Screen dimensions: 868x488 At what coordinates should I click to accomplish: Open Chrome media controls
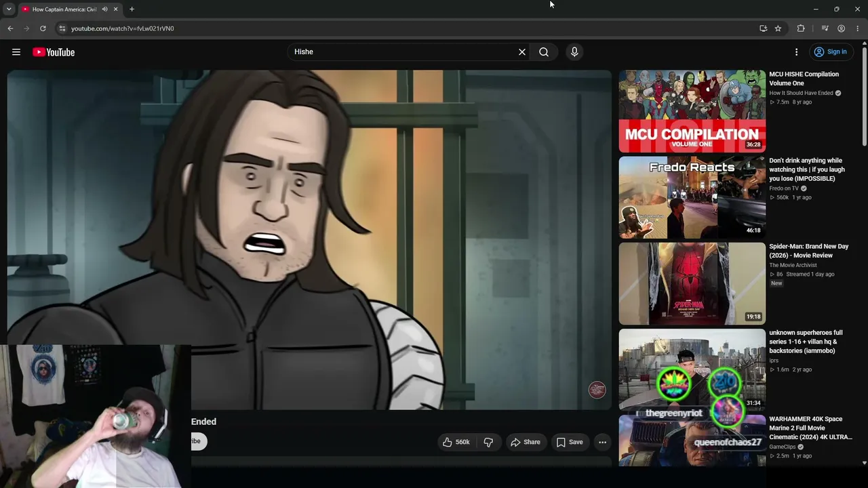point(825,28)
